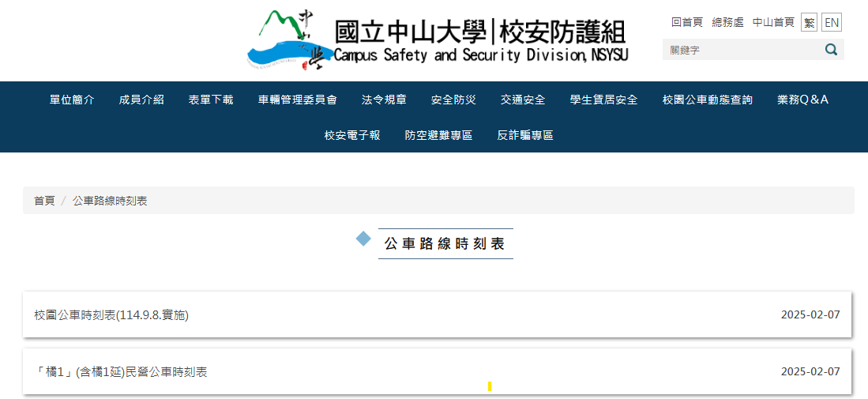Open the 安全防災 navigation item
868x399 pixels.
pyautogui.click(x=453, y=100)
